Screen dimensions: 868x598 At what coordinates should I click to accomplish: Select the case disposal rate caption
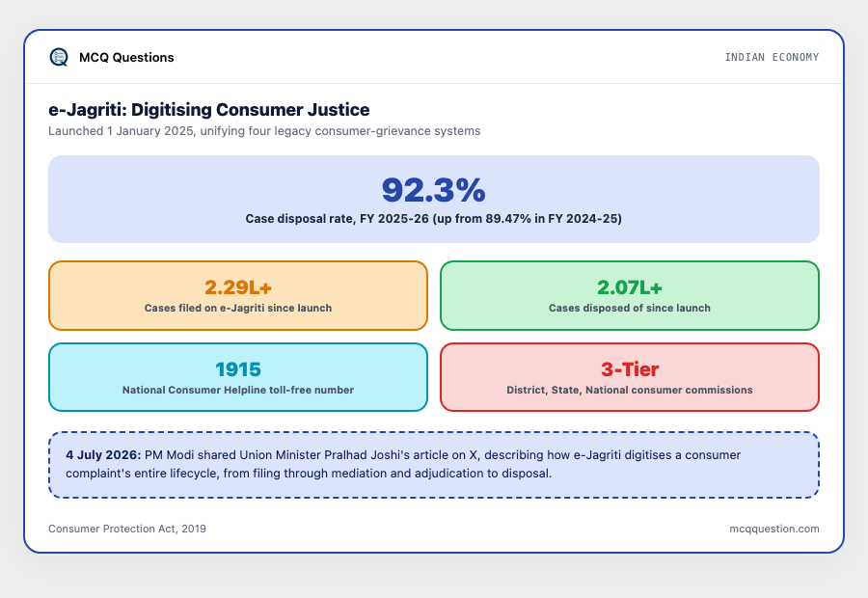tap(433, 219)
